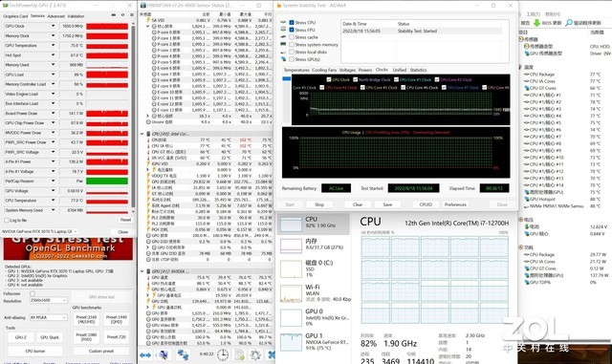This screenshot has height=364, width=612.
Task: Select GPU 1 thumbnail in Task Manager
Action: [291, 342]
